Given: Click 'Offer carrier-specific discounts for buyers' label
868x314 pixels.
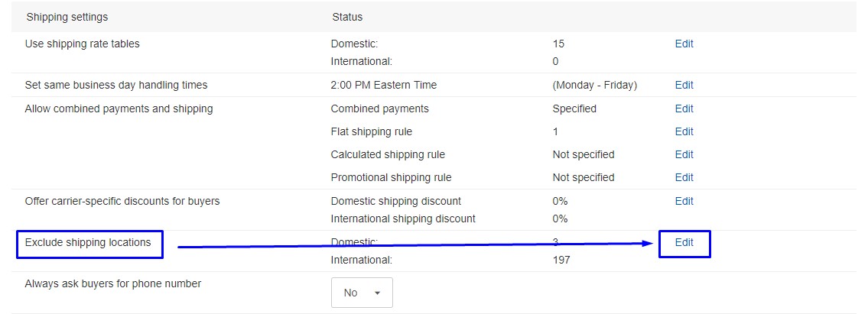Looking at the screenshot, I should pos(122,201).
